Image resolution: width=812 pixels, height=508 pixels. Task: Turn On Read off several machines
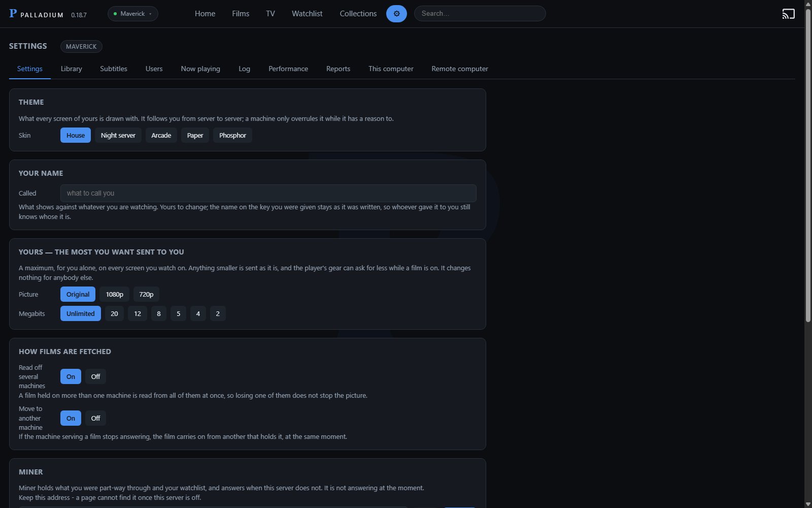(71, 376)
